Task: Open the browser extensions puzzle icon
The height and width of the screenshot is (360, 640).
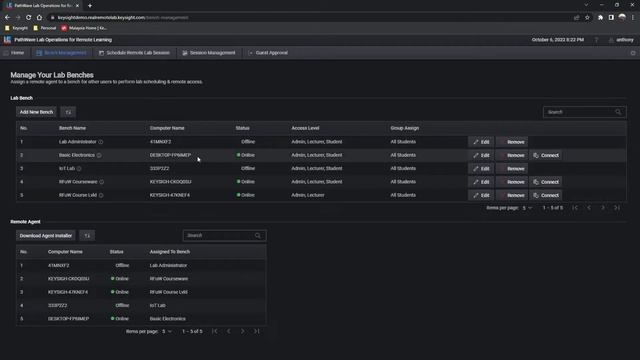Action: click(x=600, y=18)
